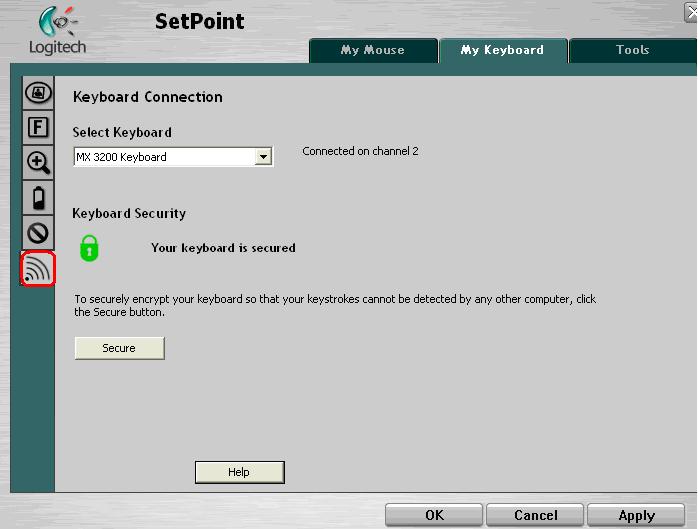Click the Secure button
The height and width of the screenshot is (529, 698).
click(x=119, y=348)
